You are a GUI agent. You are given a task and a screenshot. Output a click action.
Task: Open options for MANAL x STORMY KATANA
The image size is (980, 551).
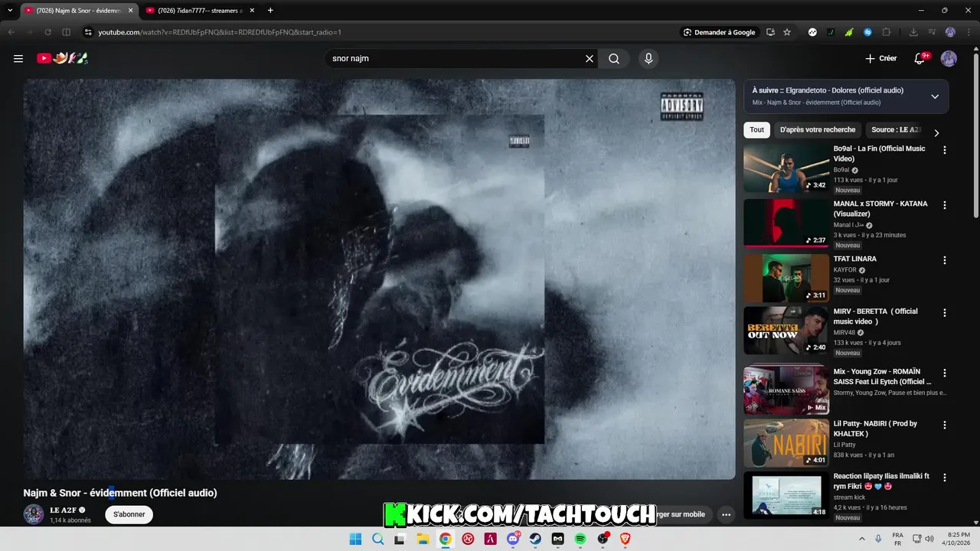pos(944,206)
